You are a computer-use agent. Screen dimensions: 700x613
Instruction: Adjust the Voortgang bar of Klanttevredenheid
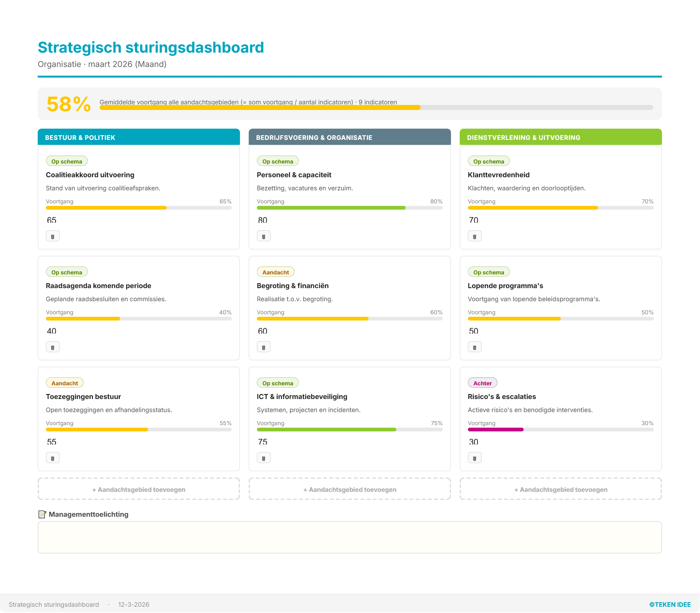point(561,208)
